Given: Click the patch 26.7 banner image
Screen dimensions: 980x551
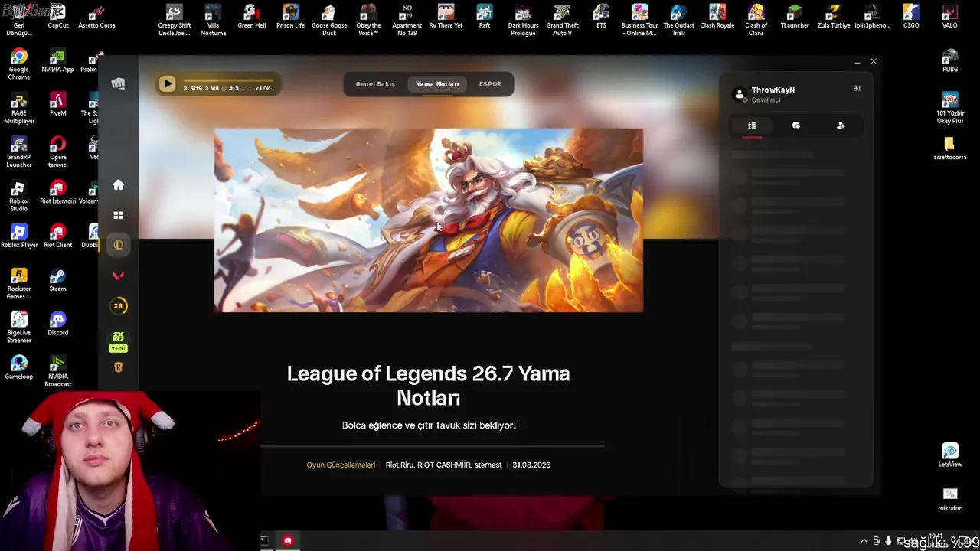Looking at the screenshot, I should click(429, 220).
